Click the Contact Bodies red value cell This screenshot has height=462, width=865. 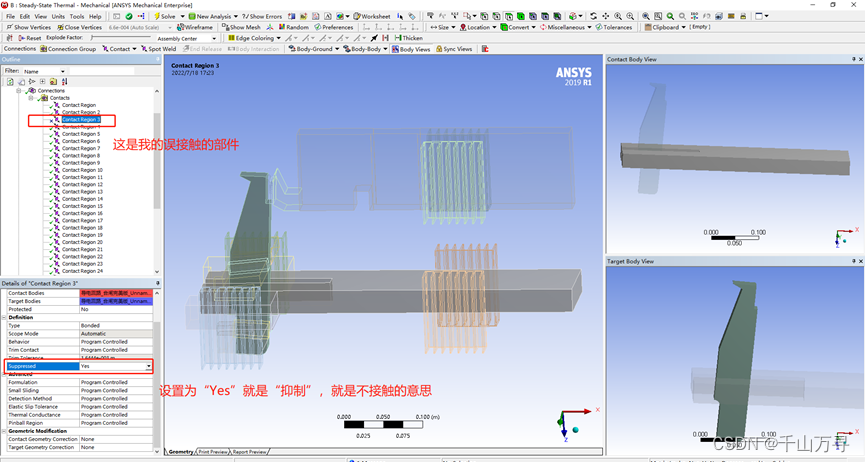(116, 293)
